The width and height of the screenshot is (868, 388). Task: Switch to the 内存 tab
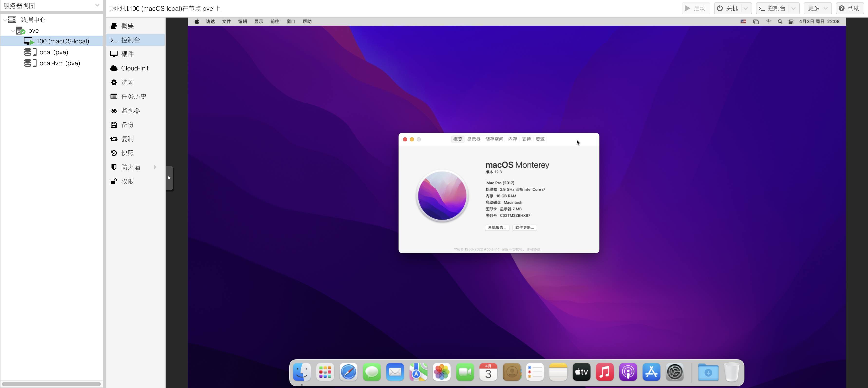click(x=512, y=139)
